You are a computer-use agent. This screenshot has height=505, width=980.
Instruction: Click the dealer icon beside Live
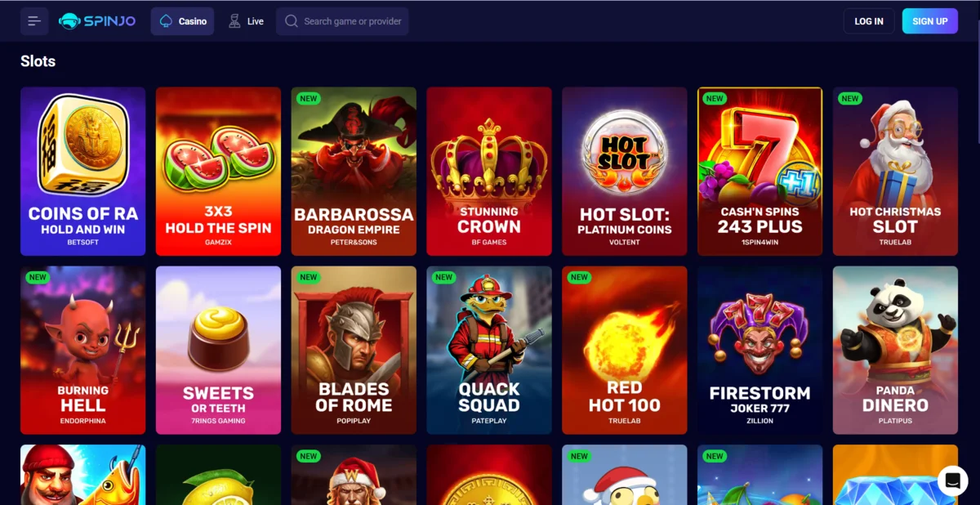[x=234, y=21]
